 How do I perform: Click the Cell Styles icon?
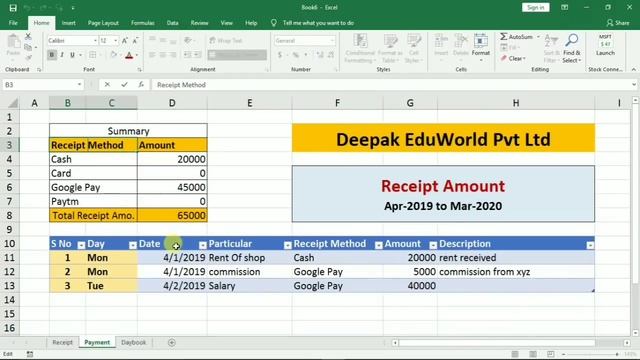point(413,41)
